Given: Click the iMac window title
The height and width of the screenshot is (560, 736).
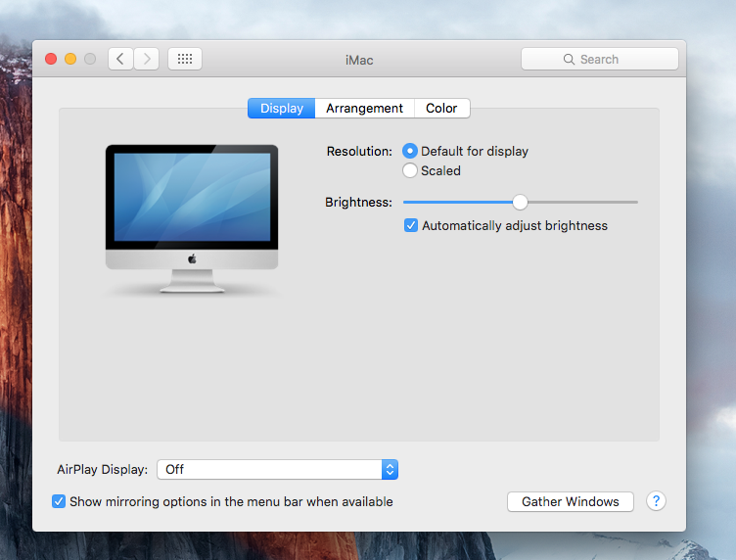Looking at the screenshot, I should 359,60.
